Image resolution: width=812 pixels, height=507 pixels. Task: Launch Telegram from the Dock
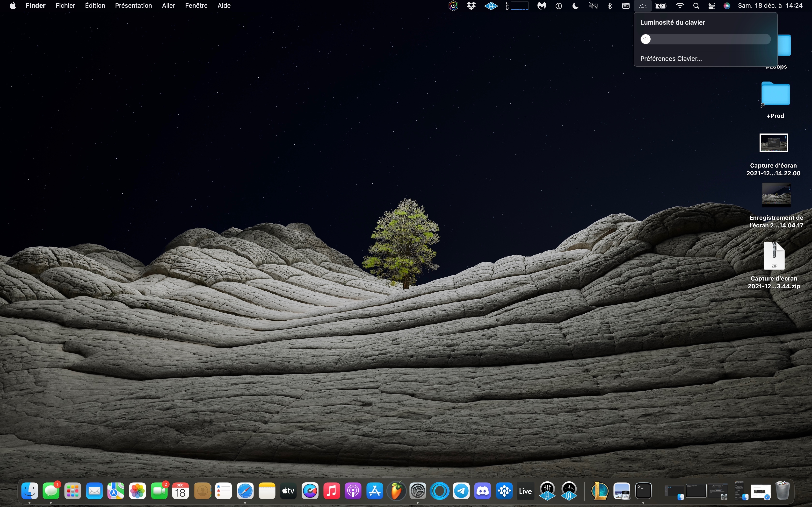(461, 491)
